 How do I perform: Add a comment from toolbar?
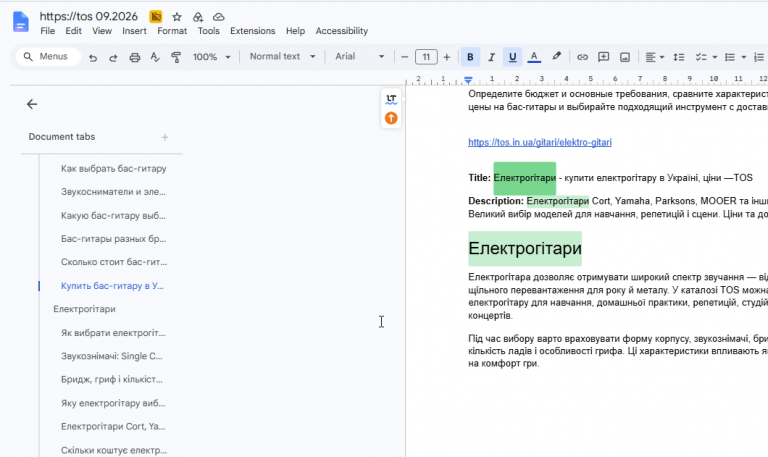(603, 57)
